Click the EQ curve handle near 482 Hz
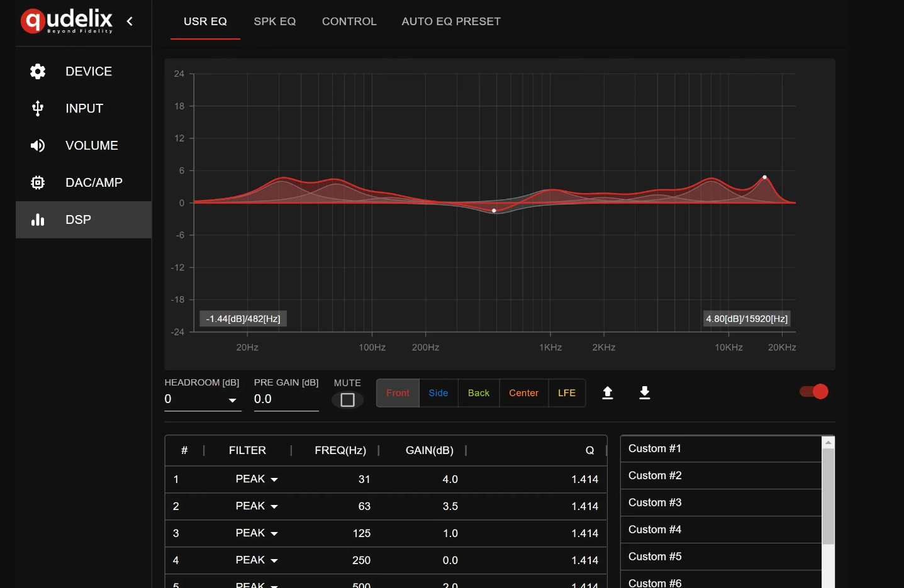Screen dimensions: 904x588 pyautogui.click(x=494, y=211)
